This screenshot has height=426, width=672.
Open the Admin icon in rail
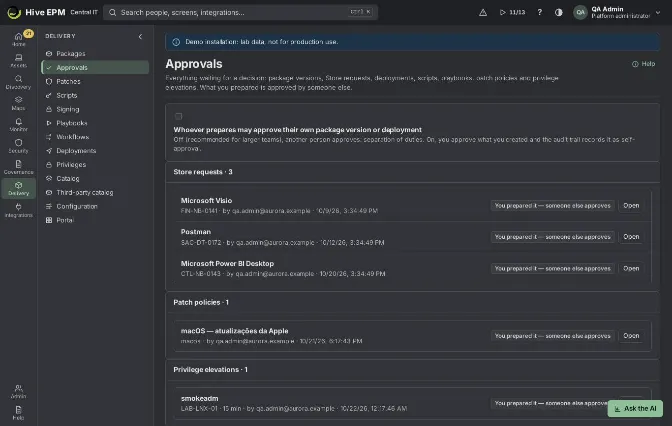coord(18,391)
